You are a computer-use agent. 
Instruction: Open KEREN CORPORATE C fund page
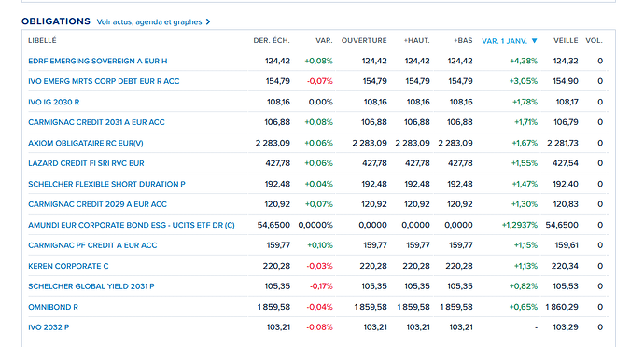[x=68, y=266]
